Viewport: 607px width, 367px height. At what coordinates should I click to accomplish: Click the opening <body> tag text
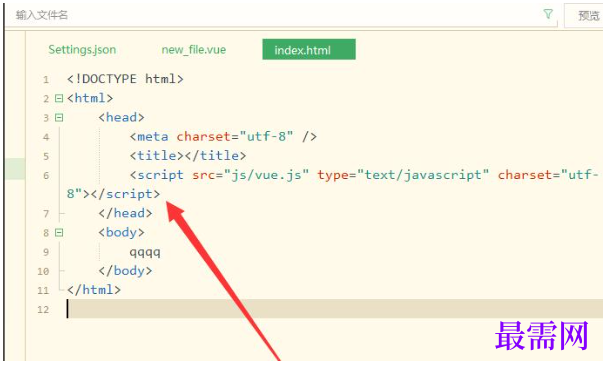click(x=121, y=233)
